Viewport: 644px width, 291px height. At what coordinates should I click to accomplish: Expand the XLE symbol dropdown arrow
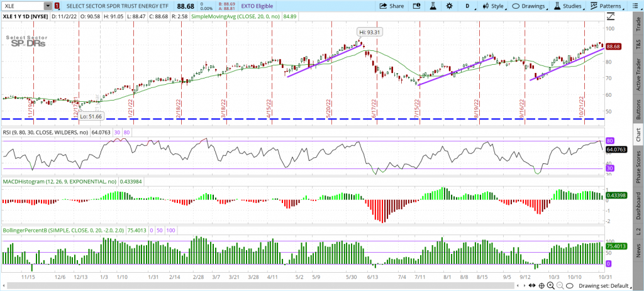48,6
